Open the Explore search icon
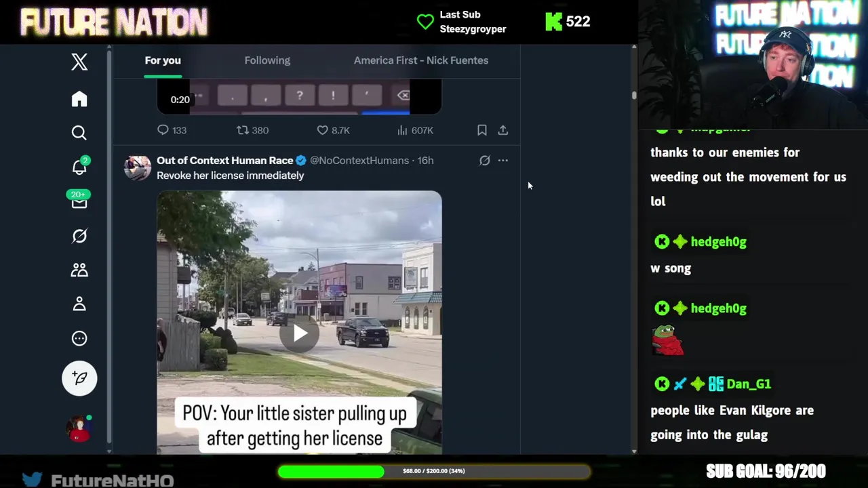The height and width of the screenshot is (488, 868). (x=79, y=133)
